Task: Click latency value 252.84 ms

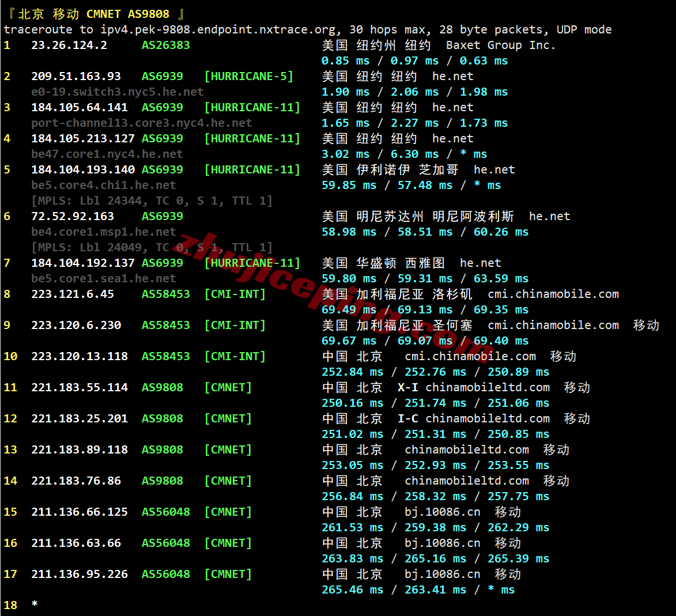Action: (x=352, y=372)
